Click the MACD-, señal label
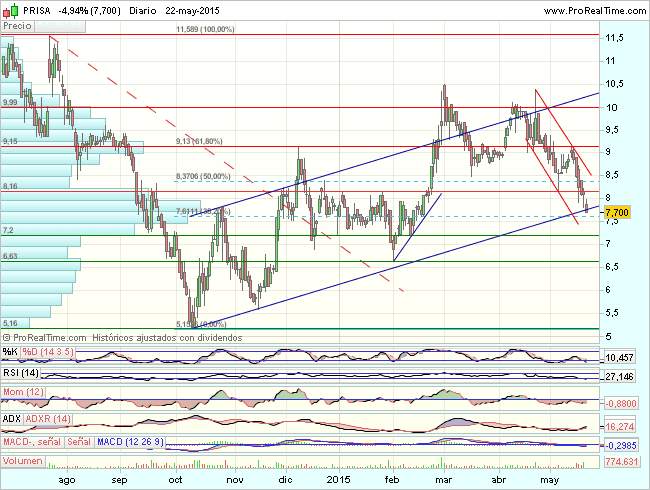 click(x=32, y=441)
